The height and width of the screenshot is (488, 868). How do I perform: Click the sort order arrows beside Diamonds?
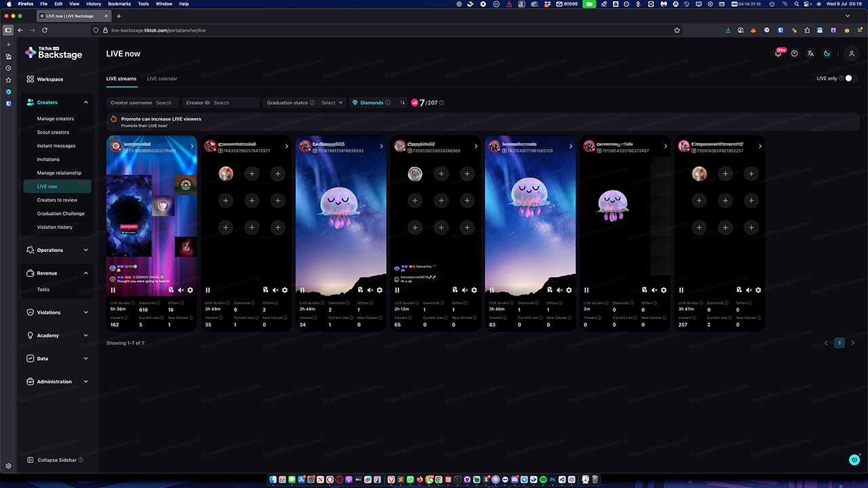click(403, 103)
